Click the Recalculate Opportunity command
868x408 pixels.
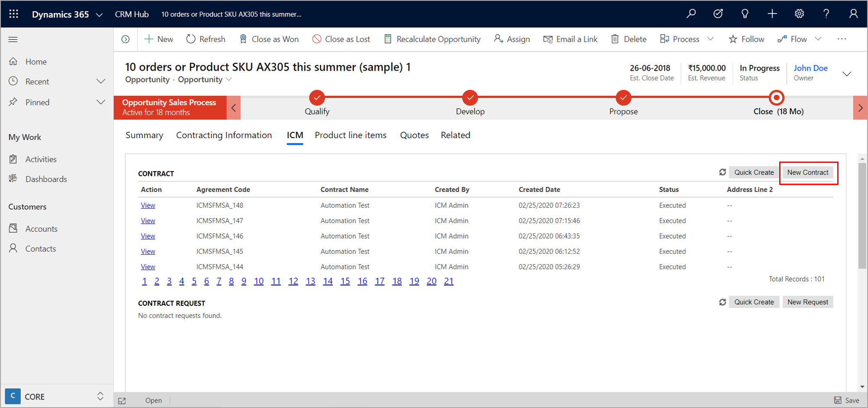[x=432, y=39]
